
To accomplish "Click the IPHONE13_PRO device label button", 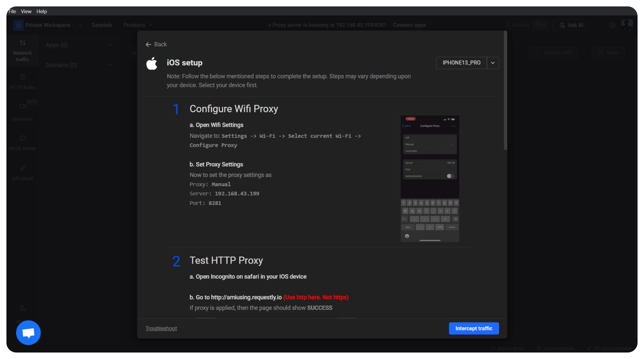I will [x=462, y=63].
